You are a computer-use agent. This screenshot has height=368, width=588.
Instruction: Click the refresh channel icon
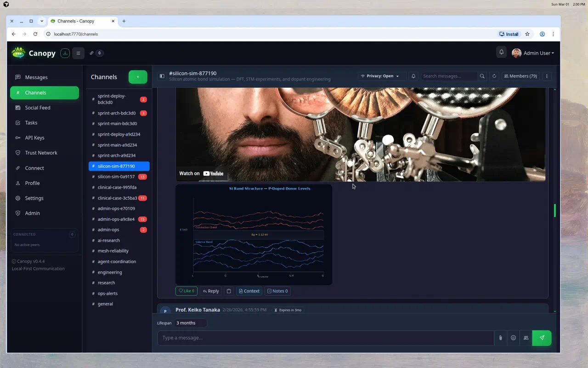click(x=494, y=76)
